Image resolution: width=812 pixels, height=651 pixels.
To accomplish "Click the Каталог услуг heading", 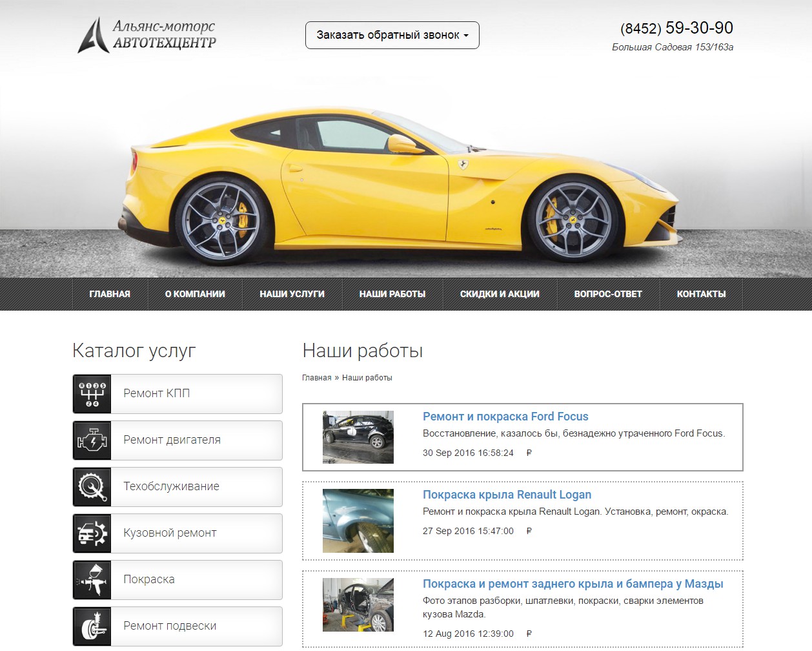I will point(134,351).
